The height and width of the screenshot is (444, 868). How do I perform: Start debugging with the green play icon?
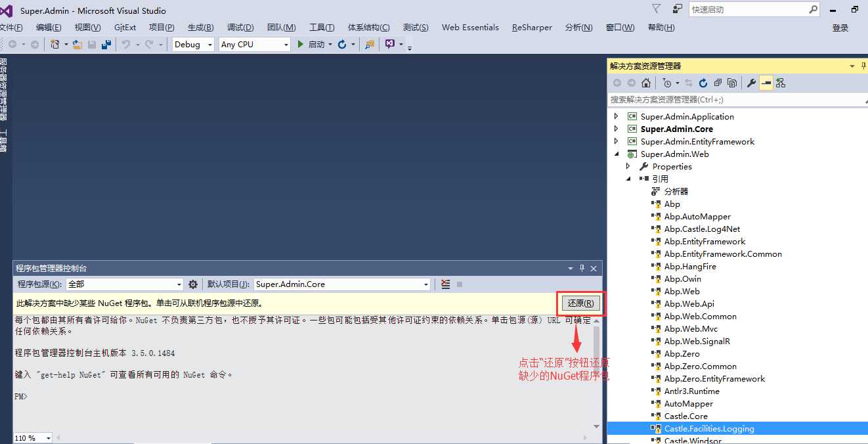point(300,44)
